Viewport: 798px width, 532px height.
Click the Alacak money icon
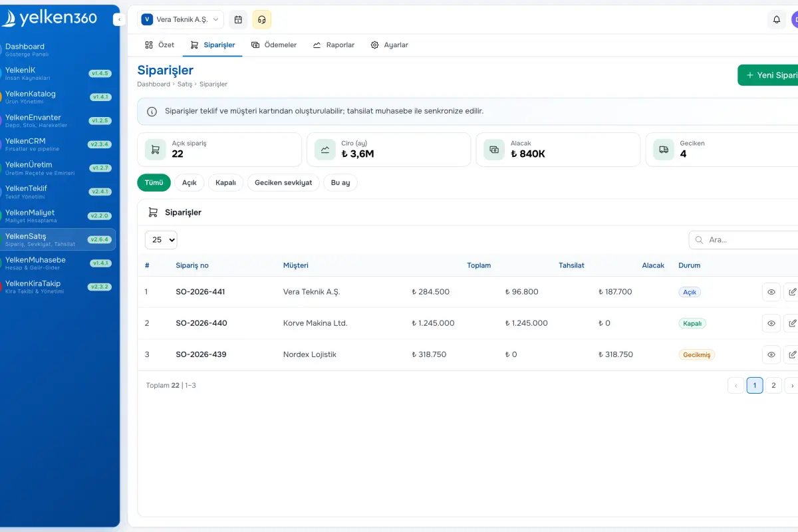point(494,150)
